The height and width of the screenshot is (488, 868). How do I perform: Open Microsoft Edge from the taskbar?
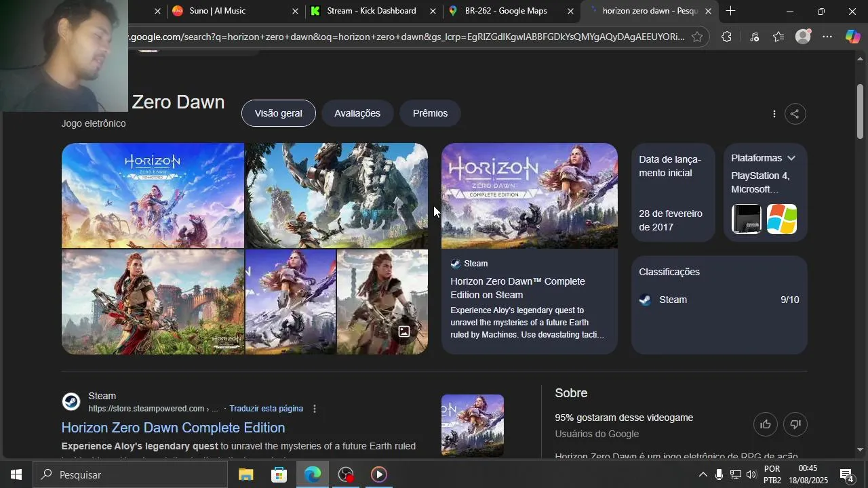[x=313, y=475]
